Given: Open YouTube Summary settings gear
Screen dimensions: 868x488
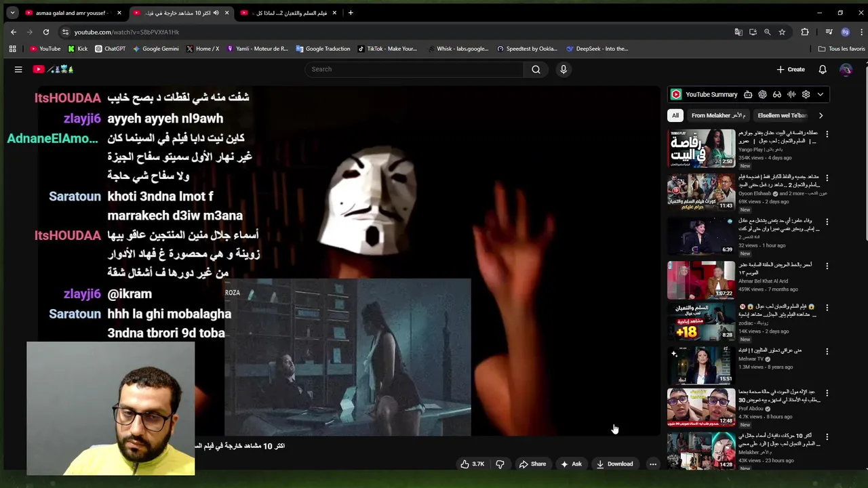Looking at the screenshot, I should pyautogui.click(x=806, y=94).
